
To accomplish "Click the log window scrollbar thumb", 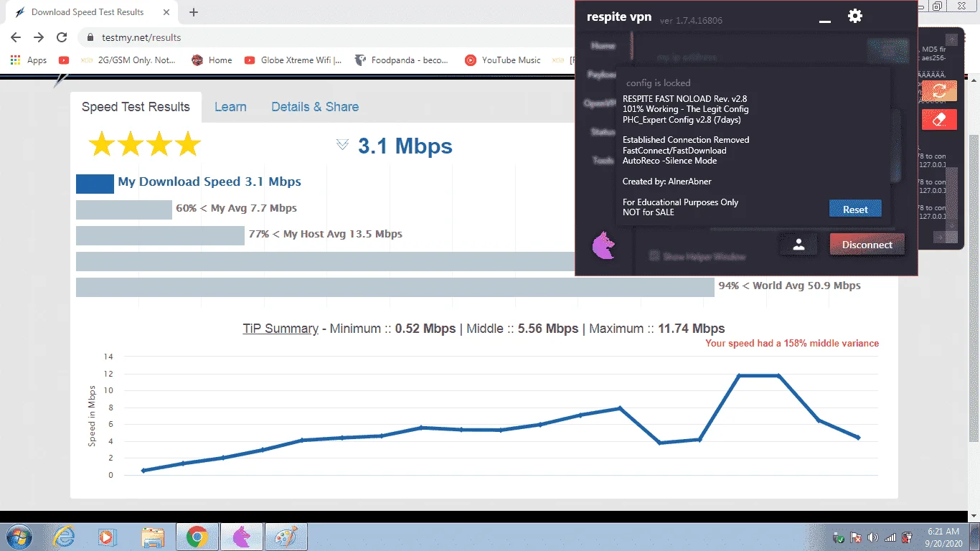I will tap(951, 194).
